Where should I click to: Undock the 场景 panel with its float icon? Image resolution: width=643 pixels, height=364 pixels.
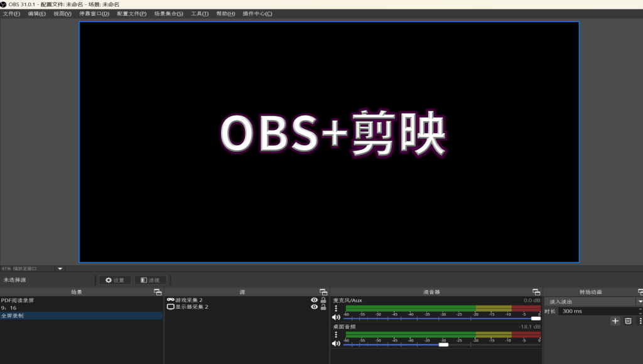(x=158, y=292)
